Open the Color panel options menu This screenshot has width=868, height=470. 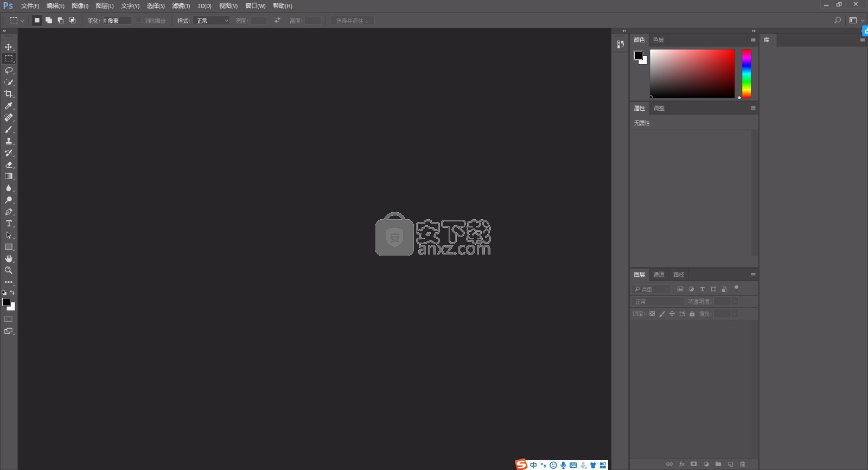[753, 40]
